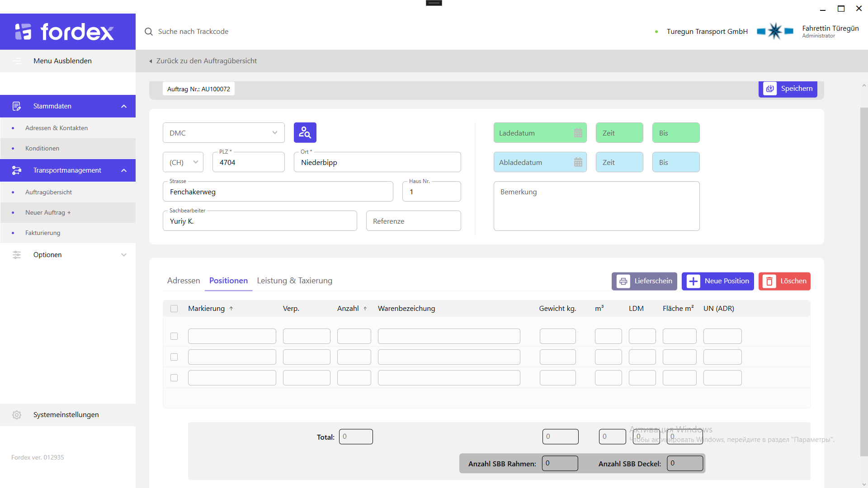This screenshot has width=868, height=488.
Task: Click the Speichern save icon button
Action: click(x=769, y=89)
